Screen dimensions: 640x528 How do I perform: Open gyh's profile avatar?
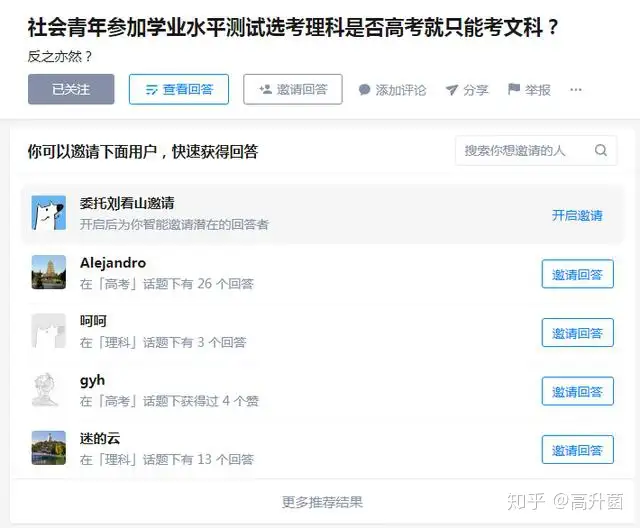click(x=49, y=389)
